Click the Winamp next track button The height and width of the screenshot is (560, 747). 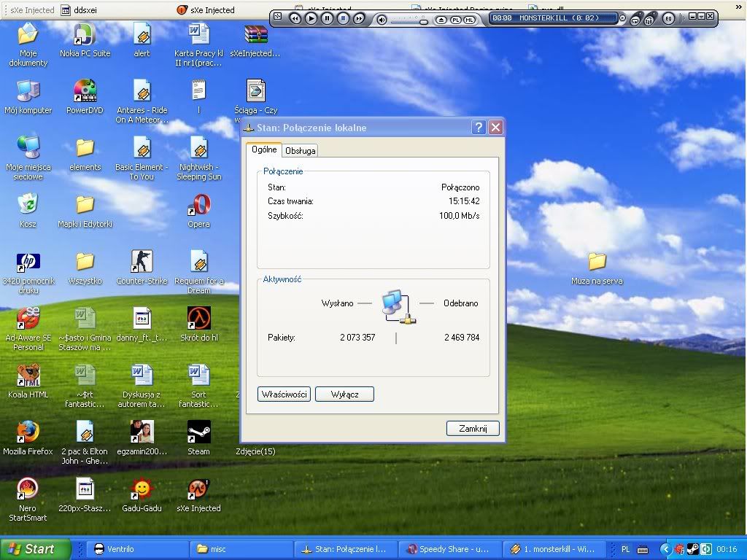(x=359, y=18)
